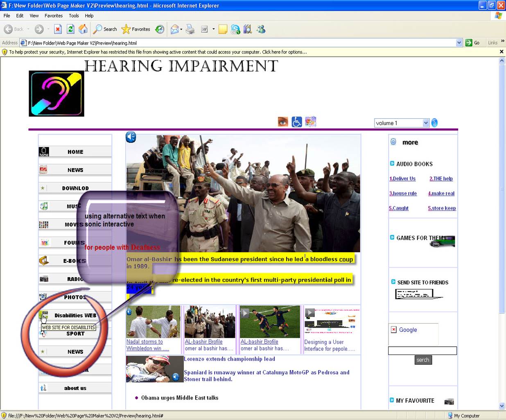The width and height of the screenshot is (506, 420).
Task: Click the hearing impairment ear logo
Action: point(56,94)
